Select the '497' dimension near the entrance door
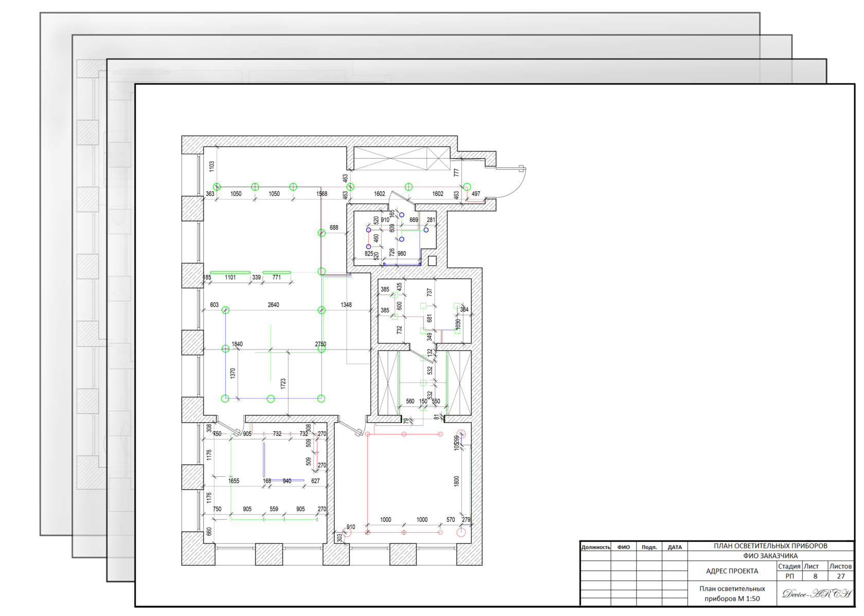Viewport: 864px width, 616px height. pos(476,194)
